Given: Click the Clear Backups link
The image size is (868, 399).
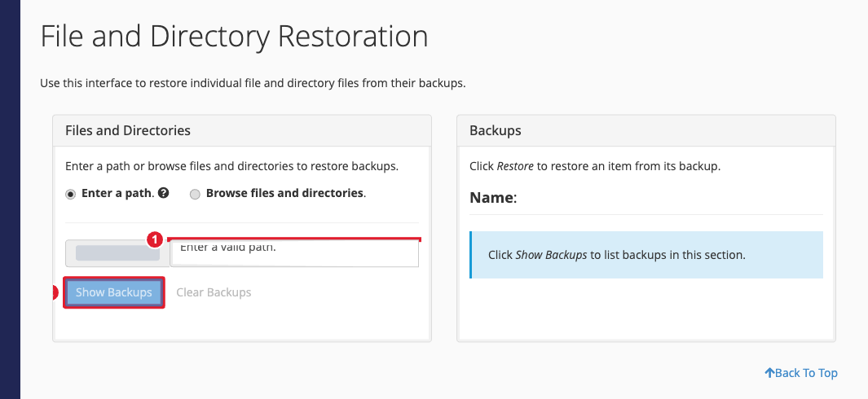Looking at the screenshot, I should tap(214, 292).
